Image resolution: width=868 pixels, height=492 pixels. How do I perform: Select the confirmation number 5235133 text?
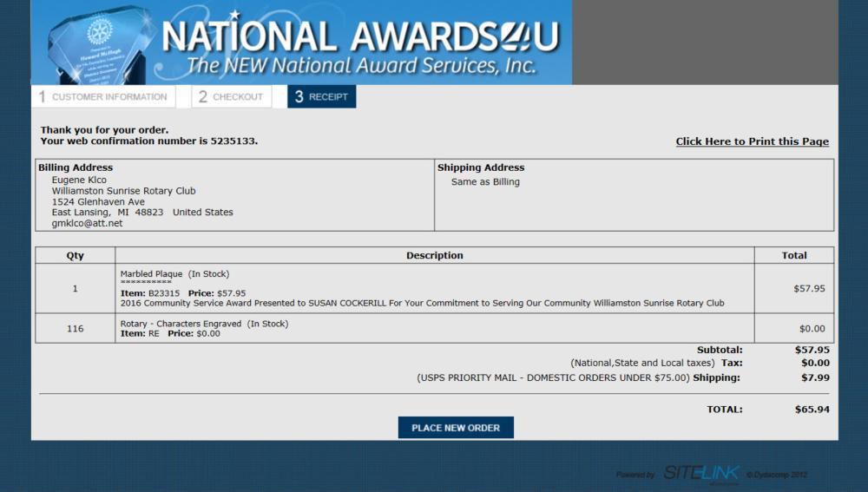[233, 141]
